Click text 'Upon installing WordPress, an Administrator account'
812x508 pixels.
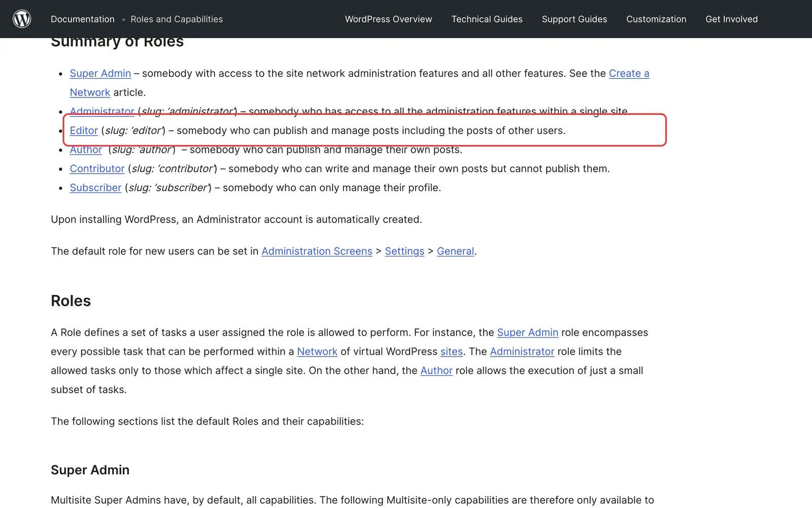[177, 219]
